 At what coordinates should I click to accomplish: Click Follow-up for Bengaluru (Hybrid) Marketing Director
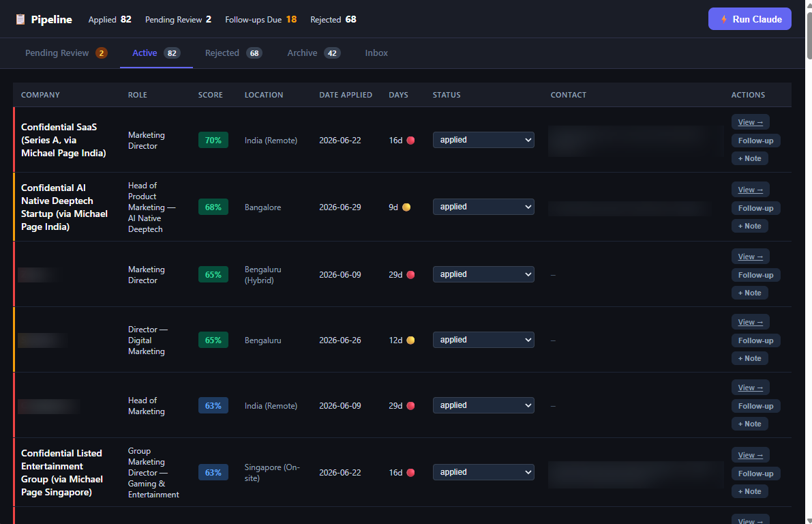point(755,275)
